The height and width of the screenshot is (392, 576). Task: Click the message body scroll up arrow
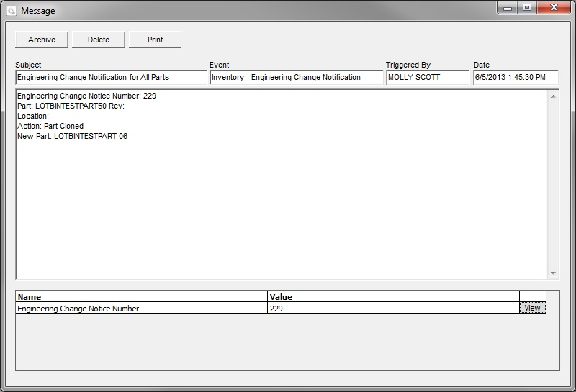pos(553,96)
